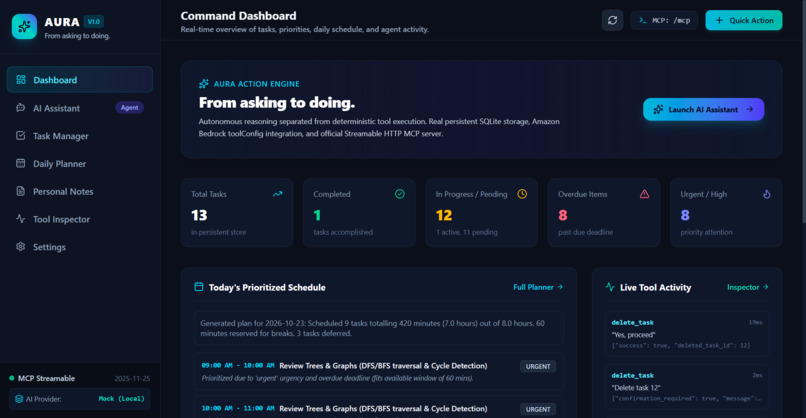Select the 10:00 AM - 11:00 AM schedule entry

point(378,407)
